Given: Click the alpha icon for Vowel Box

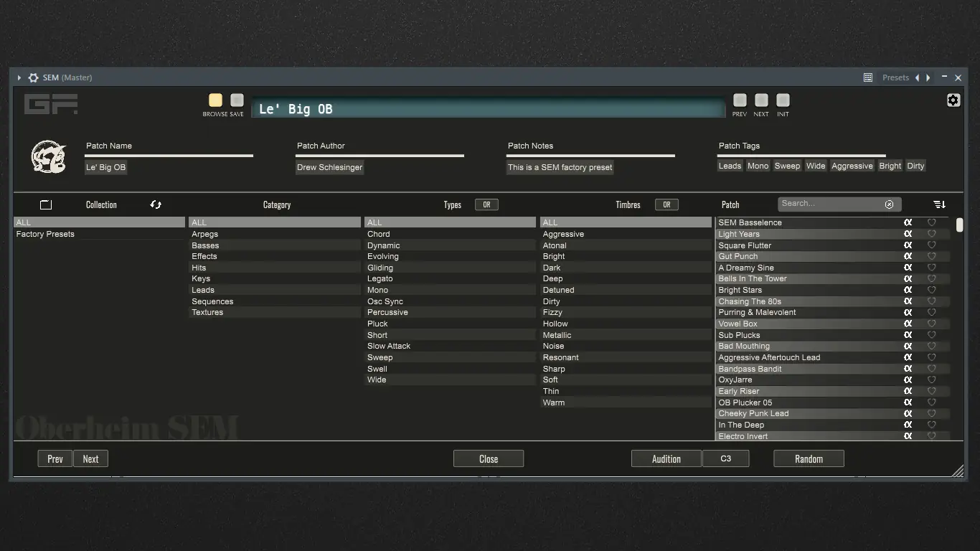Looking at the screenshot, I should [x=908, y=324].
